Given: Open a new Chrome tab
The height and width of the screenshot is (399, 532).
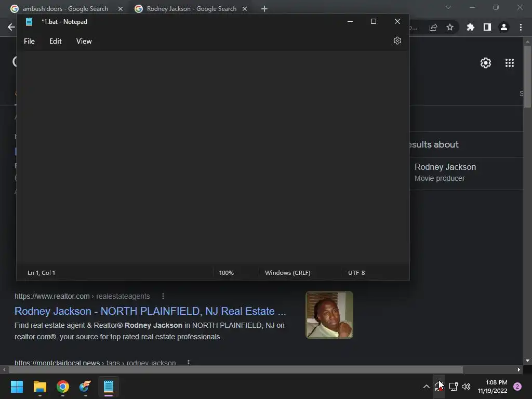Looking at the screenshot, I should click(x=264, y=9).
